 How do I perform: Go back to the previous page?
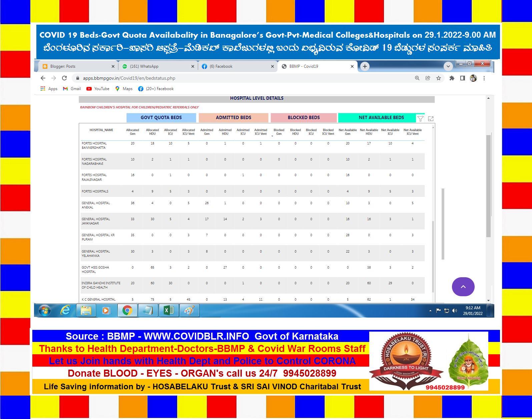click(x=43, y=78)
